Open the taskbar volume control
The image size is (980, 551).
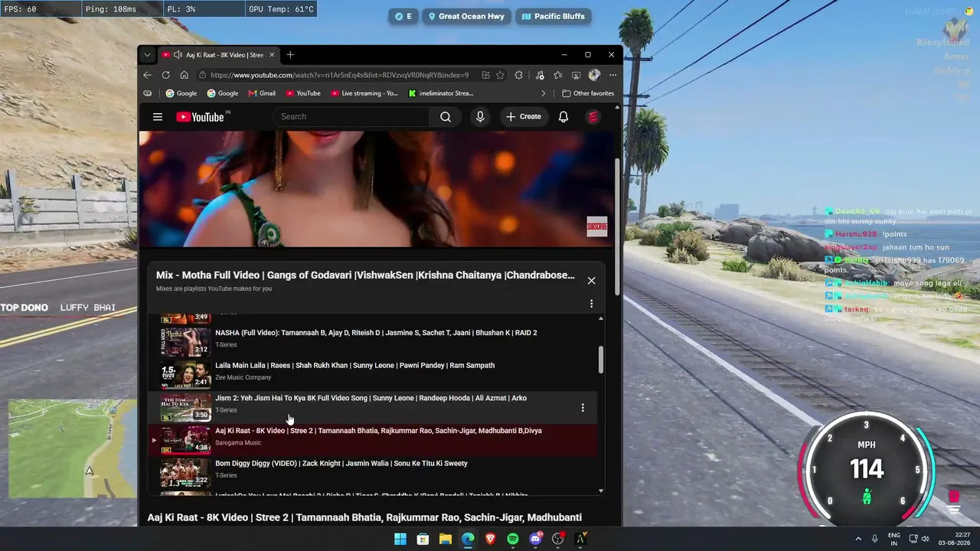[x=926, y=539]
